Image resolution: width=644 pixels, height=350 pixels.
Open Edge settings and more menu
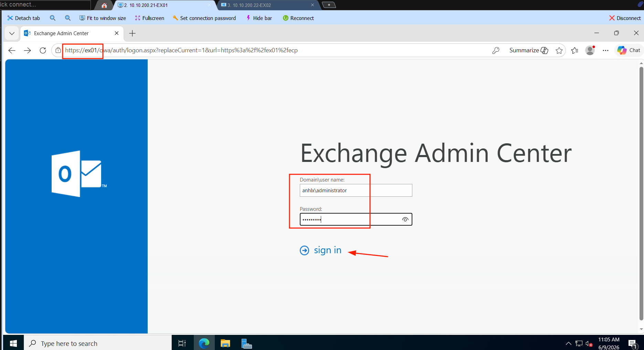pos(605,50)
